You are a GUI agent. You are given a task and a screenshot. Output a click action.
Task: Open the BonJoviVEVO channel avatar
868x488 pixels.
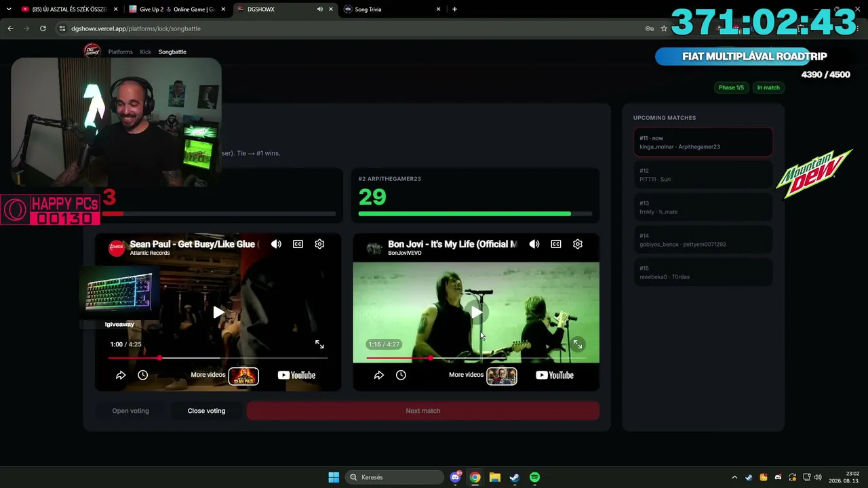tap(374, 247)
